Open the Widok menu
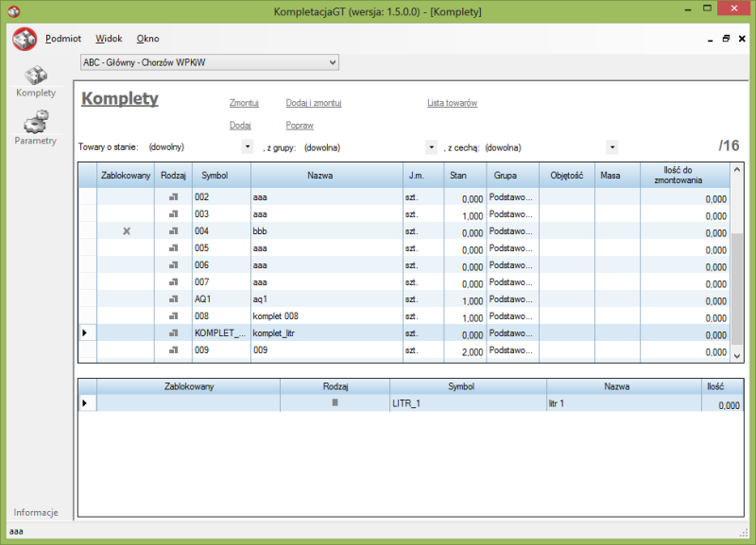 pos(109,39)
